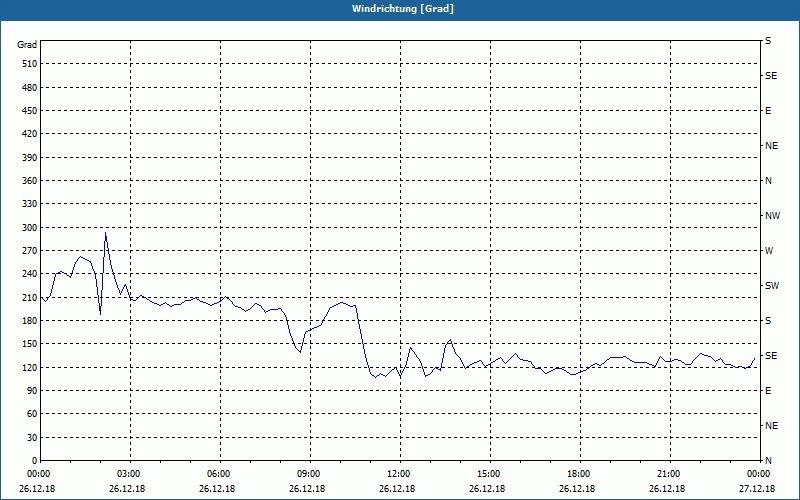Click the 390 value on the degree axis
The width and height of the screenshot is (800, 500).
point(30,158)
